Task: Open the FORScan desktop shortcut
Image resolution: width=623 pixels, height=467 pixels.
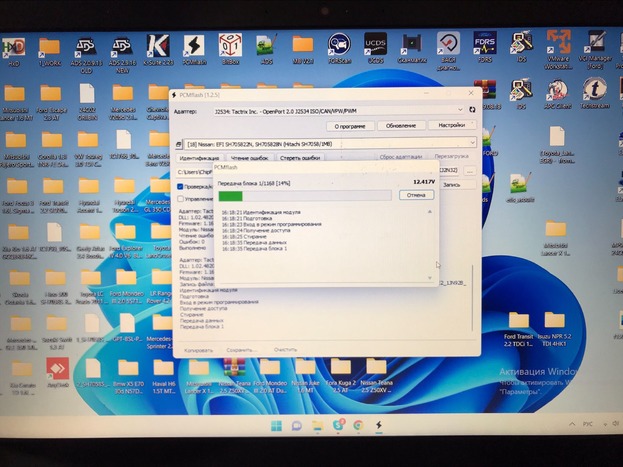Action: (339, 46)
